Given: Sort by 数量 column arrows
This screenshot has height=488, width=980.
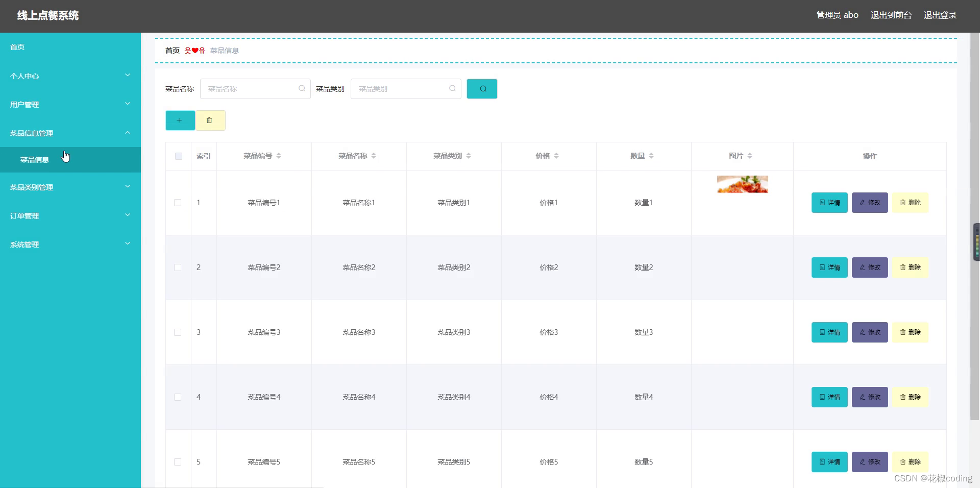Looking at the screenshot, I should tap(651, 156).
